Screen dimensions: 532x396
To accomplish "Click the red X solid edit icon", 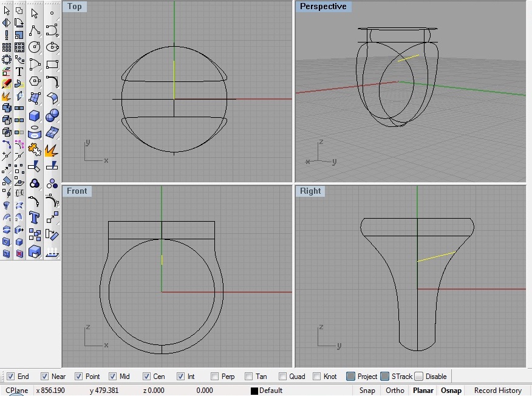I will point(19,253).
